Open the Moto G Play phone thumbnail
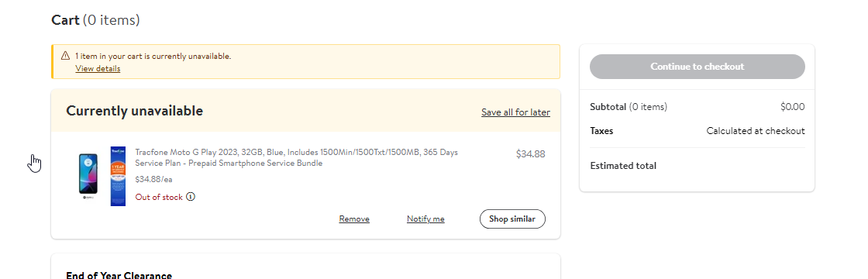Image resolution: width=868 pixels, height=279 pixels. (88, 176)
